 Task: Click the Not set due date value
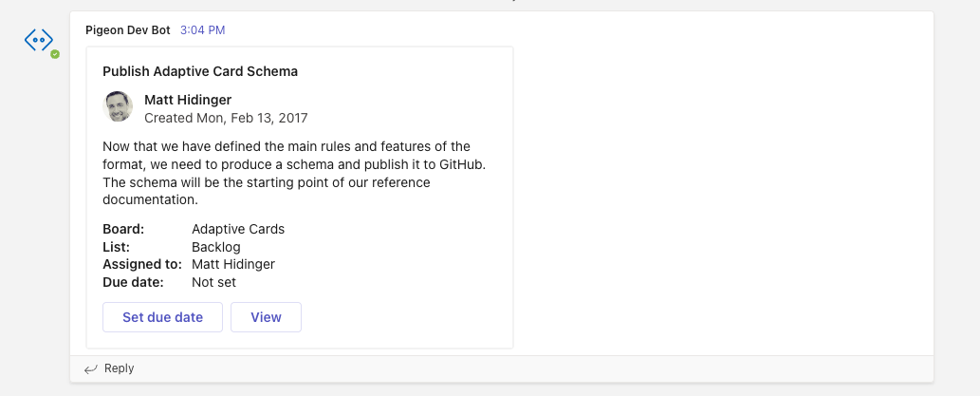pos(213,282)
